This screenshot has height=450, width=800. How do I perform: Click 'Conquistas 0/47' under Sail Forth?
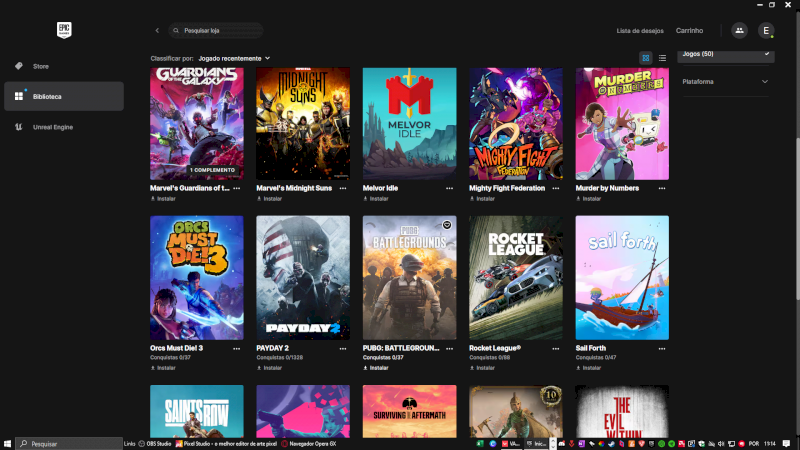click(x=596, y=358)
